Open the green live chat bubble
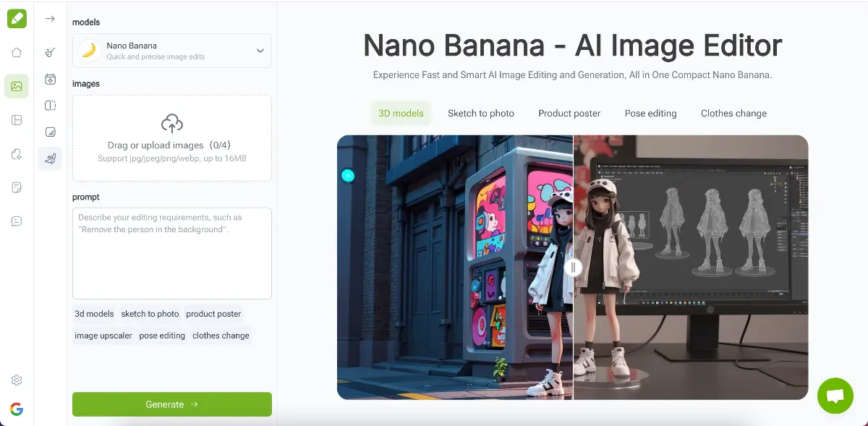Screen dimensions: 868x426 click(835, 396)
